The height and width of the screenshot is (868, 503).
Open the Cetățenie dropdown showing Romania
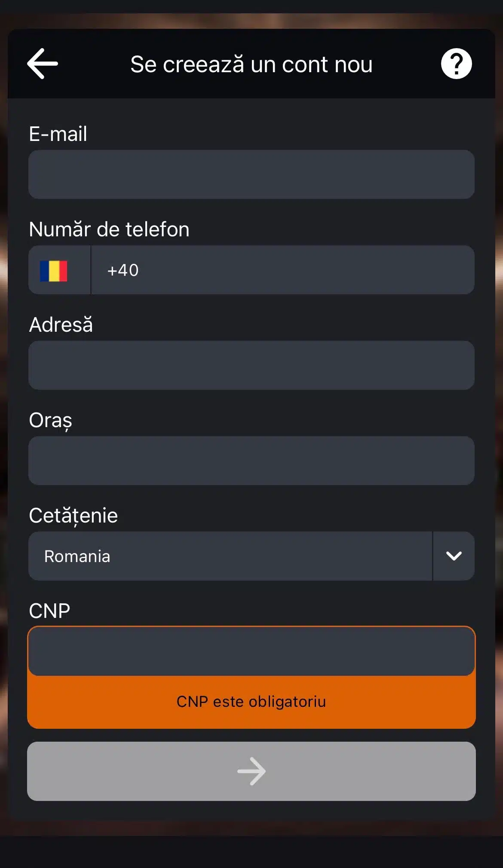(x=230, y=556)
